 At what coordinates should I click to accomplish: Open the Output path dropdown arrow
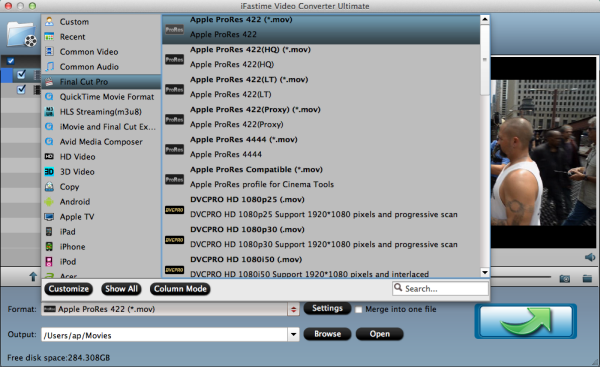(x=293, y=334)
